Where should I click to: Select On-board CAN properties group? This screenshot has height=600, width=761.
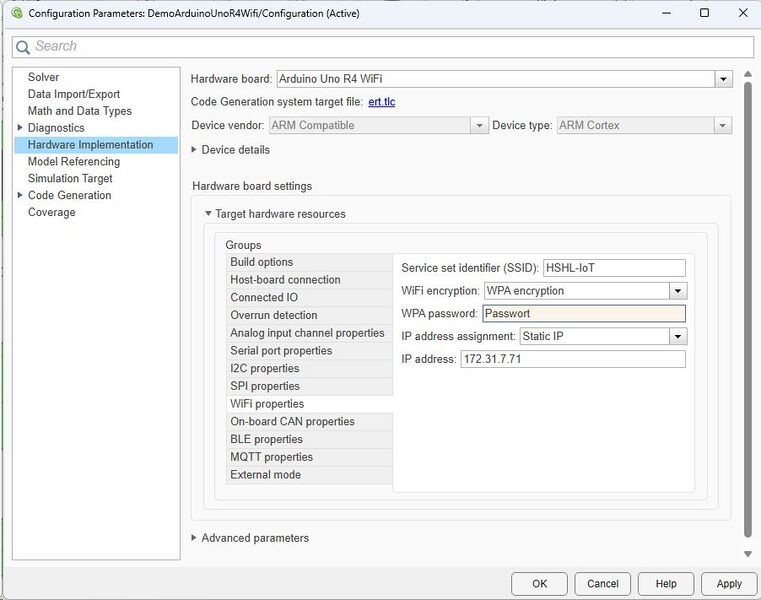pyautogui.click(x=309, y=422)
